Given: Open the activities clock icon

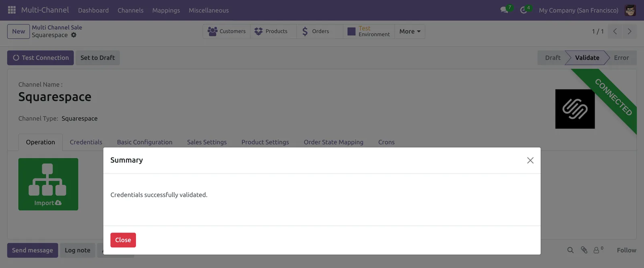Looking at the screenshot, I should coord(524,10).
